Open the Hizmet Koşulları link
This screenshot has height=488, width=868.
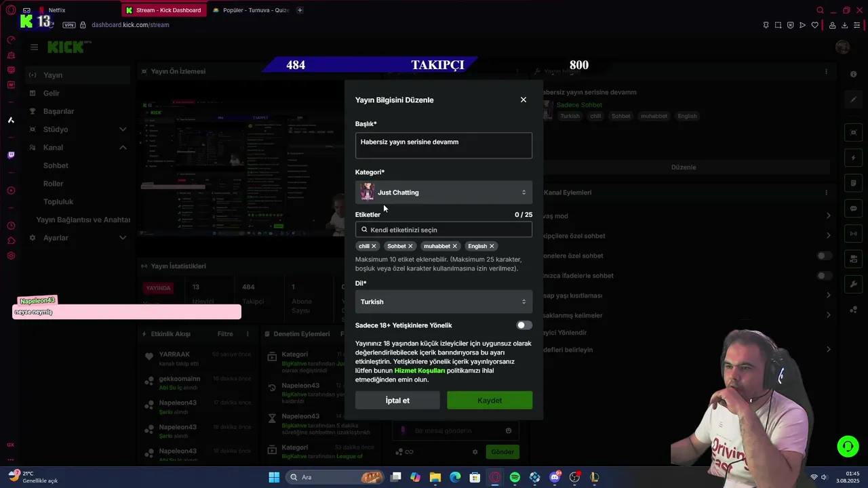click(420, 371)
